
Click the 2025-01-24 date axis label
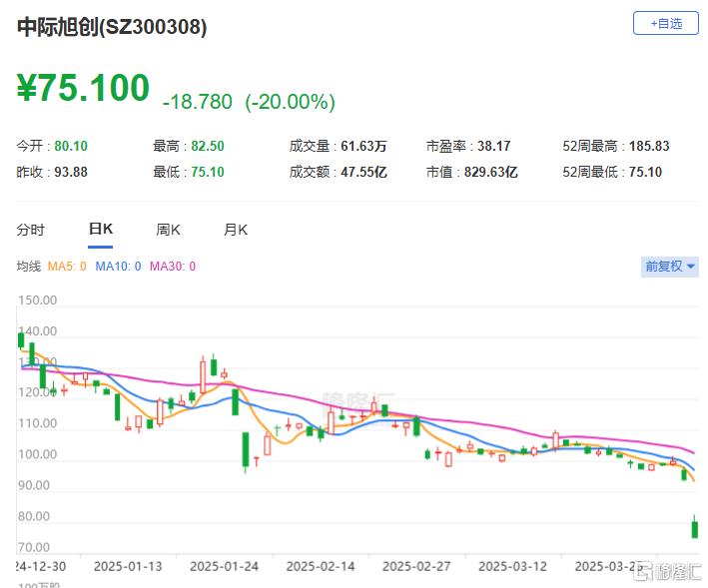click(224, 566)
